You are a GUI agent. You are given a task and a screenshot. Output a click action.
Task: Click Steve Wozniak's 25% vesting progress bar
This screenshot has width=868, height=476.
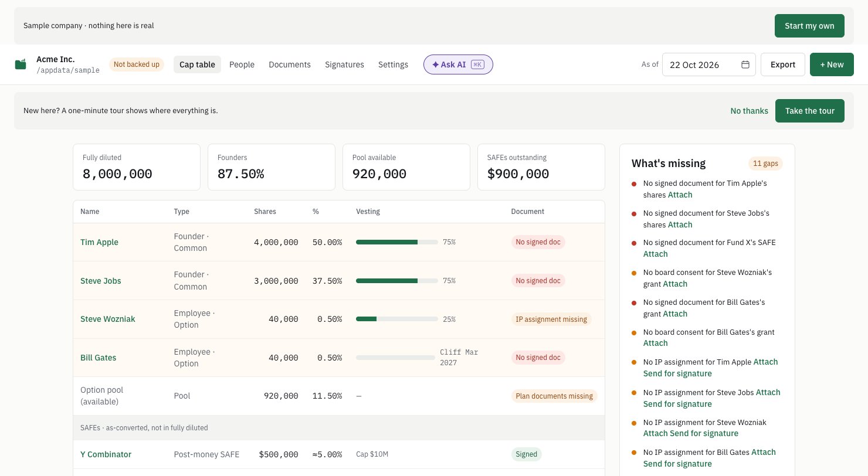click(x=397, y=319)
